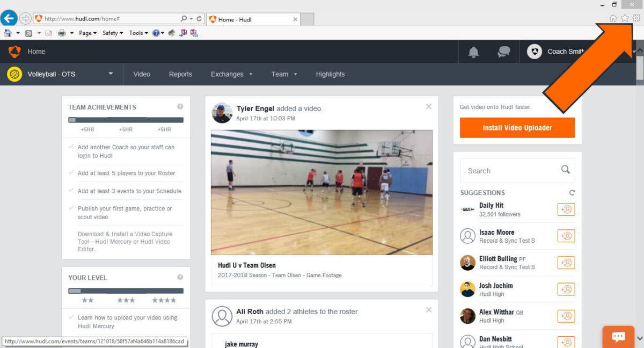Click the Team Achievements progress bar

pyautogui.click(x=126, y=120)
